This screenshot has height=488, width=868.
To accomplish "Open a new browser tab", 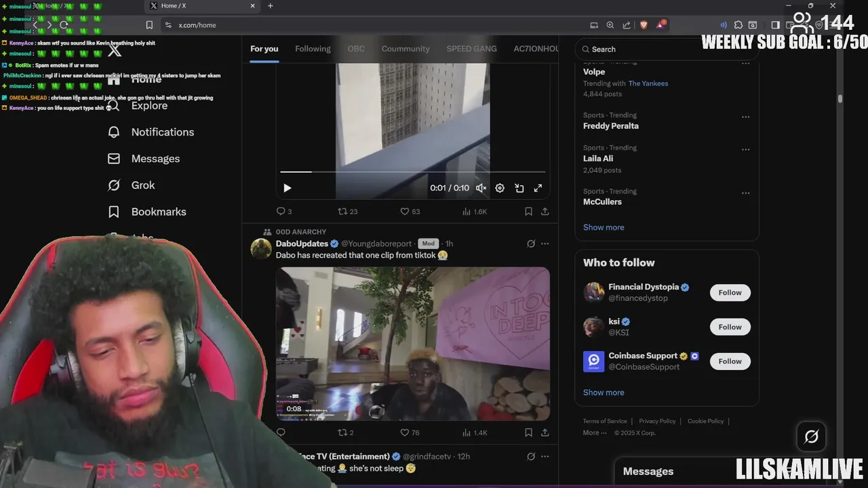I will click(271, 5).
